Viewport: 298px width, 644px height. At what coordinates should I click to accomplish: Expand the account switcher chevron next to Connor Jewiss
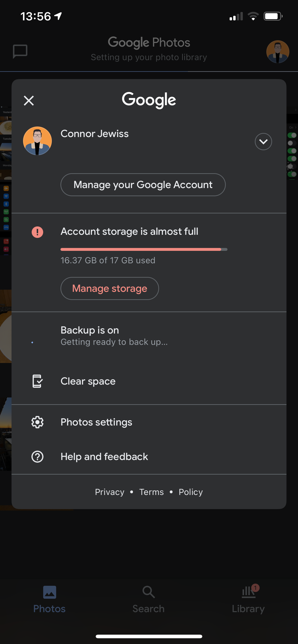coord(263,142)
